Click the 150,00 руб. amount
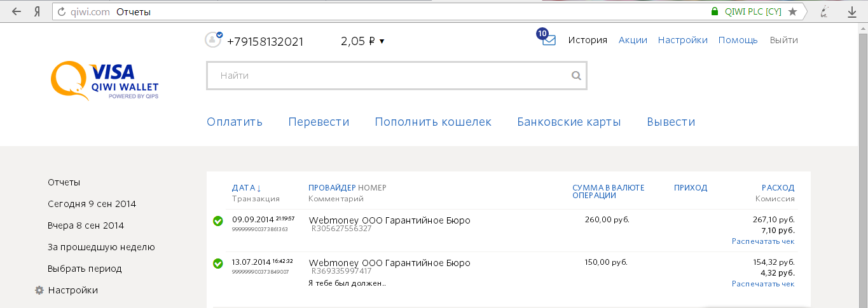Viewport: 868px width, 308px height. tap(607, 262)
